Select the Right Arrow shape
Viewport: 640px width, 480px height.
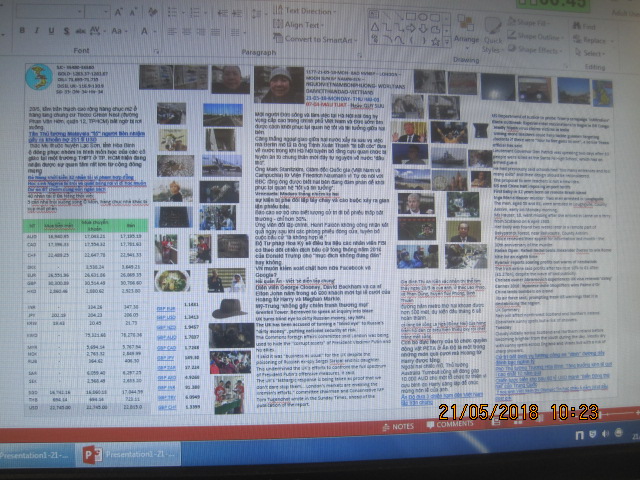click(x=411, y=29)
